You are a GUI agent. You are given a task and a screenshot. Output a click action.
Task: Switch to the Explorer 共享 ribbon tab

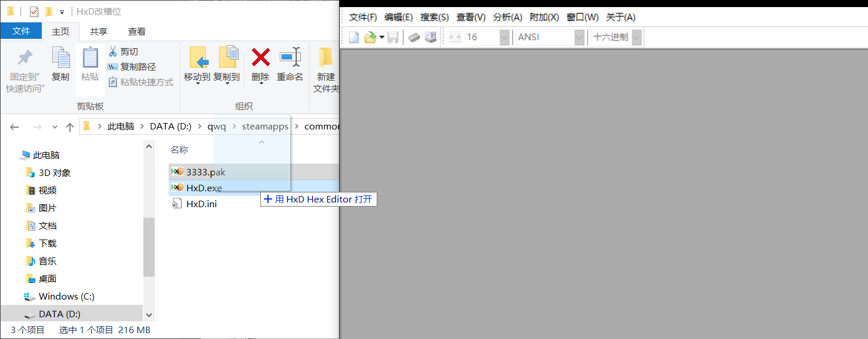click(x=99, y=31)
